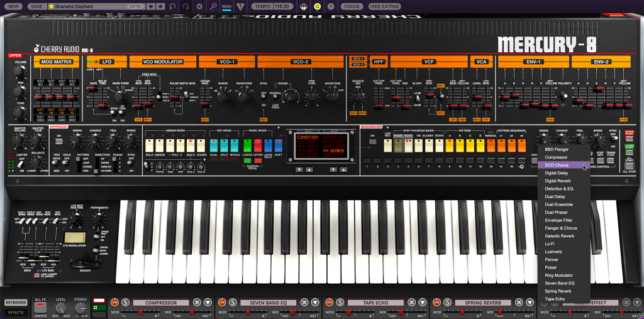Image resolution: width=644 pixels, height=319 pixels.
Task: Toggle the Tape Echo ON button
Action: click(x=330, y=302)
